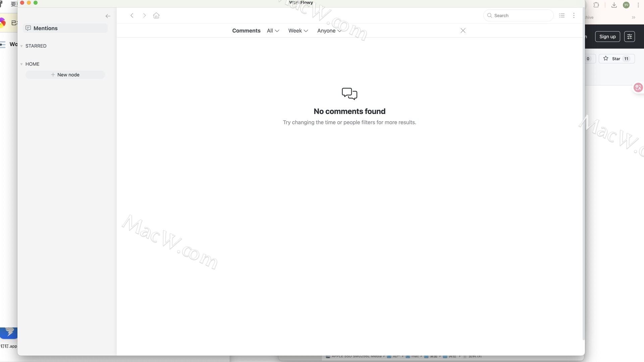Open the All filter dropdown
The width and height of the screenshot is (644, 362).
(x=273, y=31)
